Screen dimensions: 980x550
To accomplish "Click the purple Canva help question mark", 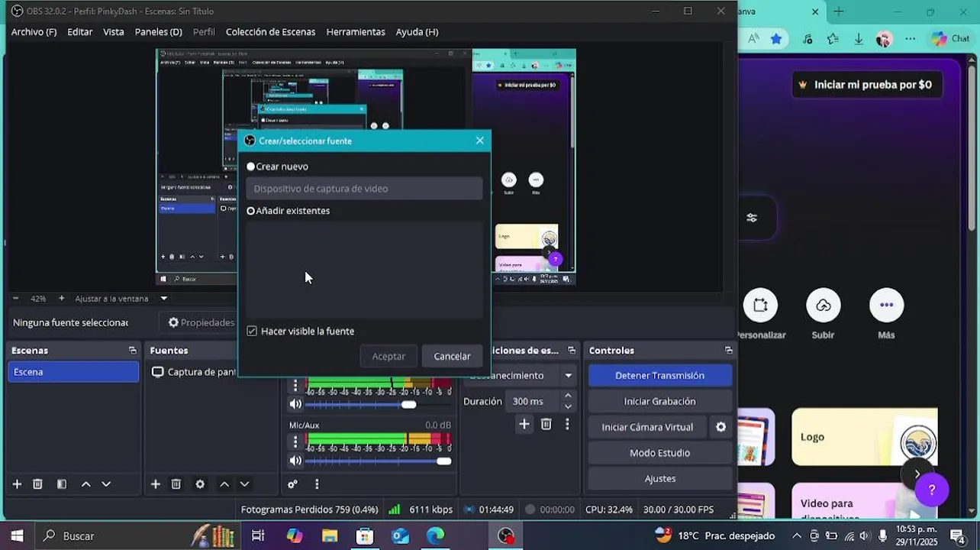I will coord(931,490).
